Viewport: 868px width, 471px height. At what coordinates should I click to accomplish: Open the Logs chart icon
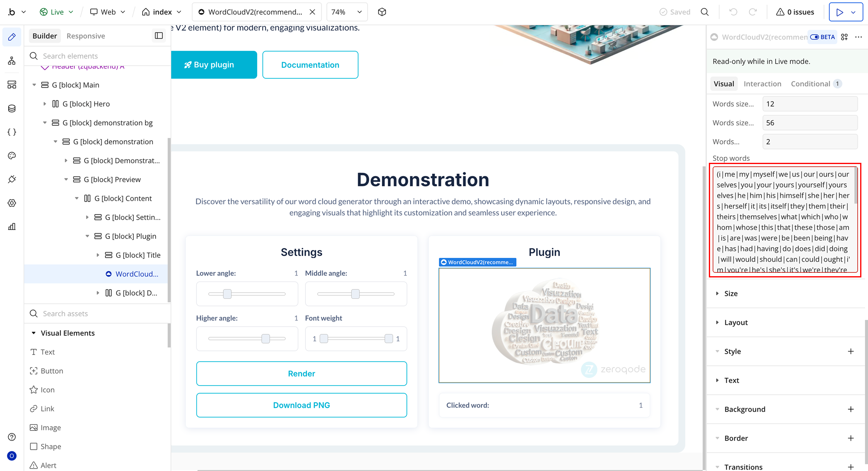click(12, 226)
